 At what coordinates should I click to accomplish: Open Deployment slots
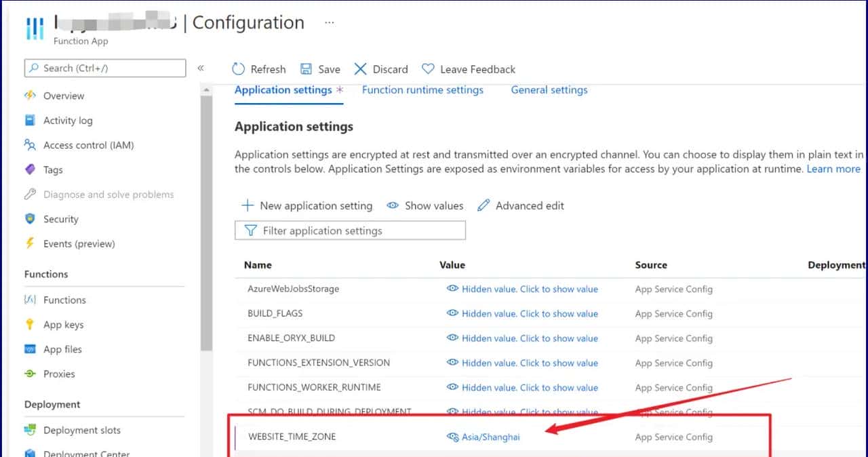tap(81, 430)
